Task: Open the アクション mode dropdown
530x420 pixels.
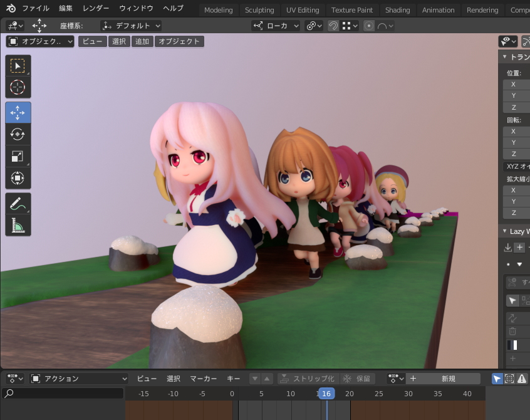Action: point(79,379)
